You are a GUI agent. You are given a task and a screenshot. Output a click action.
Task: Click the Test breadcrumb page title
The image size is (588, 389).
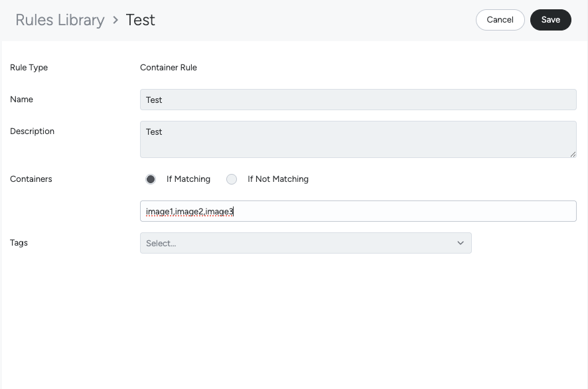pyautogui.click(x=141, y=20)
